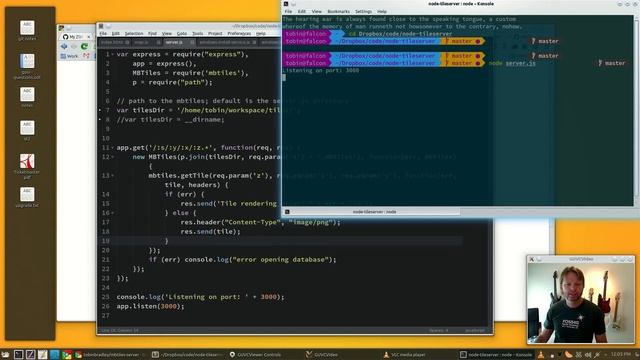Open mbtiles-server browser taskbar entry
Image resolution: width=640 pixels, height=360 pixels.
point(111,355)
